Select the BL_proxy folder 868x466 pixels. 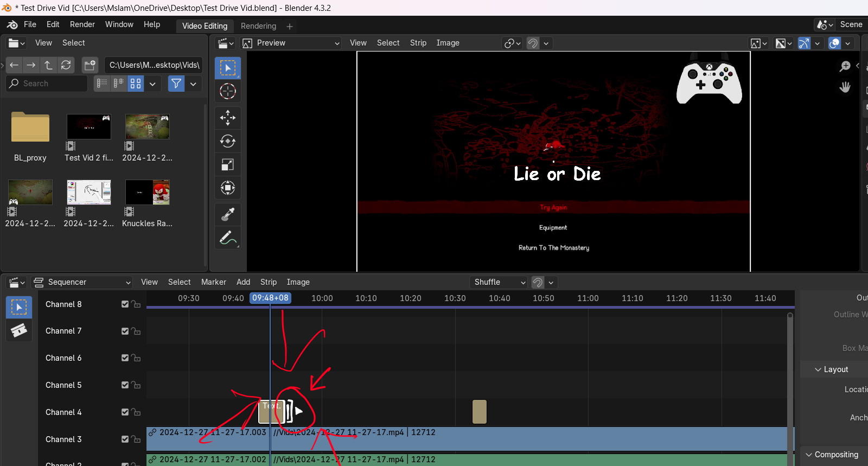[x=30, y=136]
